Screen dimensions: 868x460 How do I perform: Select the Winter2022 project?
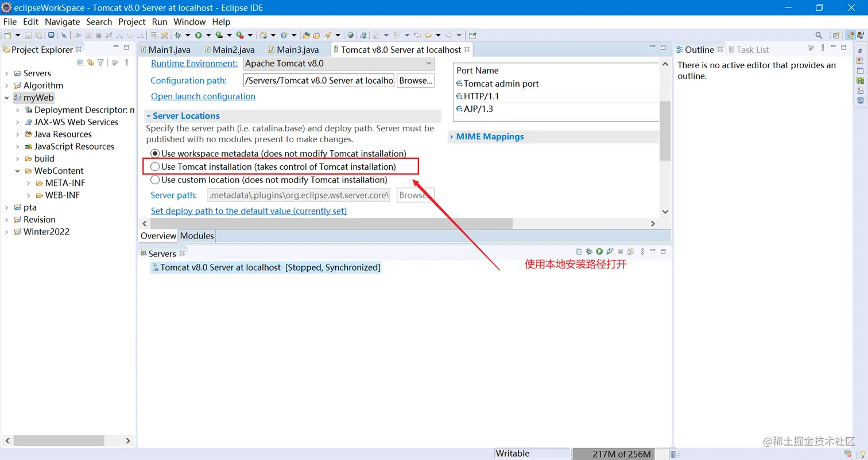pos(41,232)
